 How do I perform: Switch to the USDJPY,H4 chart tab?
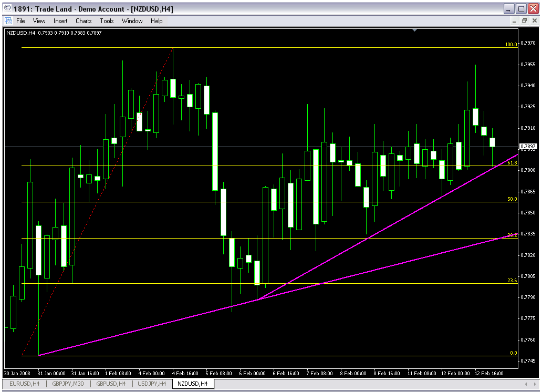pyautogui.click(x=152, y=384)
